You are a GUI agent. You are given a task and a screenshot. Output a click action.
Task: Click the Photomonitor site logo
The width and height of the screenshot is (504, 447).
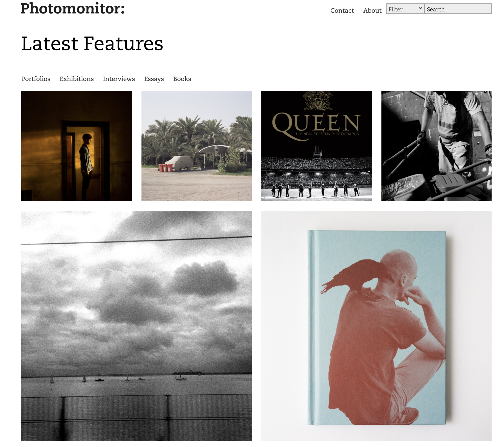point(73,8)
